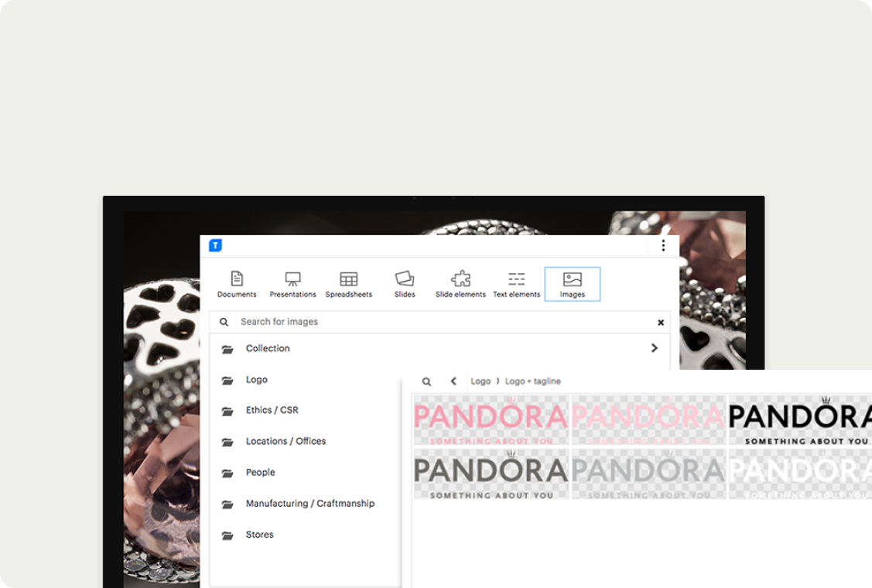Select the Presentations icon
872x588 pixels.
pyautogui.click(x=292, y=282)
